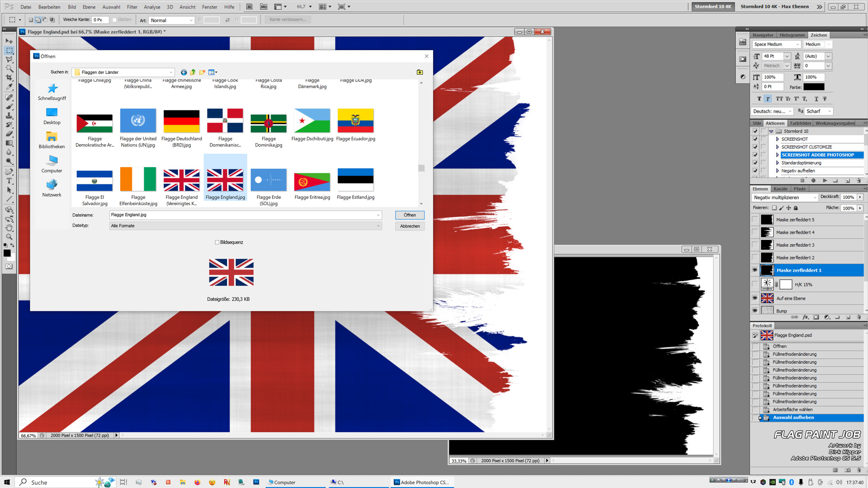Hide the Bump layer
868x488 pixels.
tap(755, 310)
